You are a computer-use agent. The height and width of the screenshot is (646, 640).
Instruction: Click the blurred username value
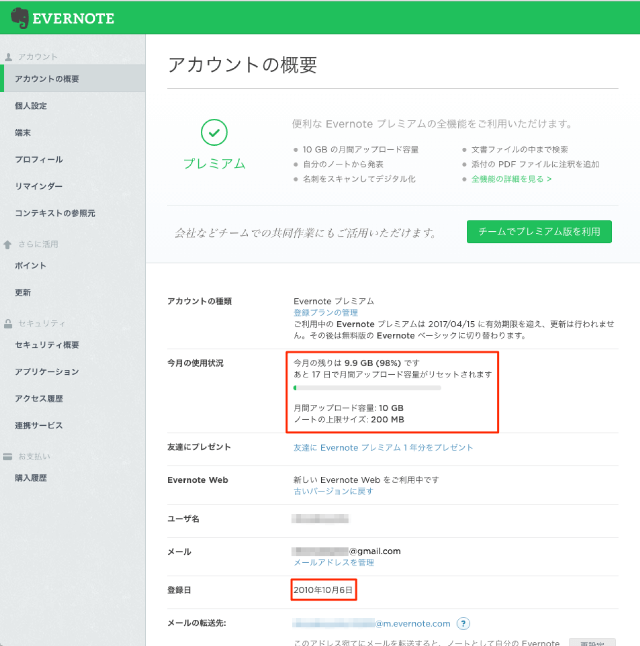[x=320, y=519]
